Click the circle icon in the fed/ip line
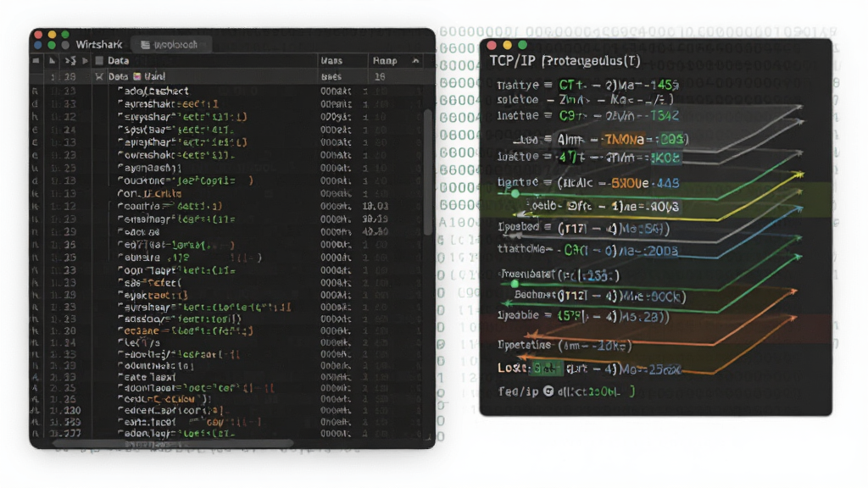868x488 pixels. point(548,391)
